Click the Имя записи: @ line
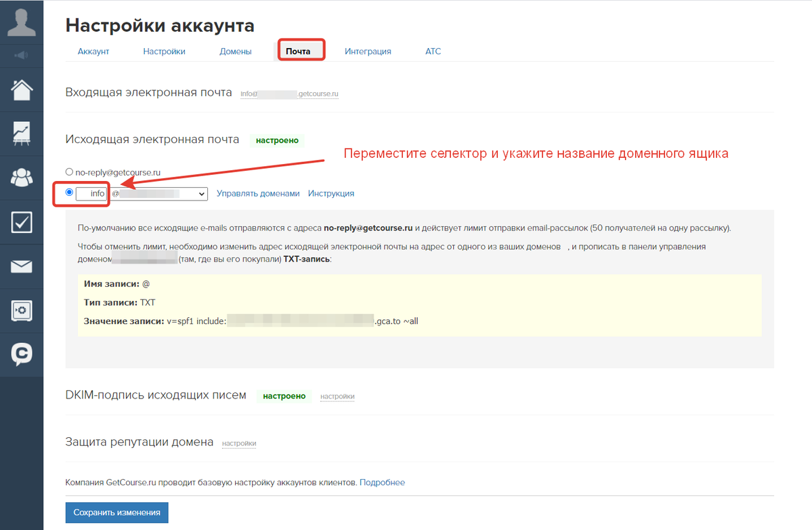 click(x=116, y=284)
